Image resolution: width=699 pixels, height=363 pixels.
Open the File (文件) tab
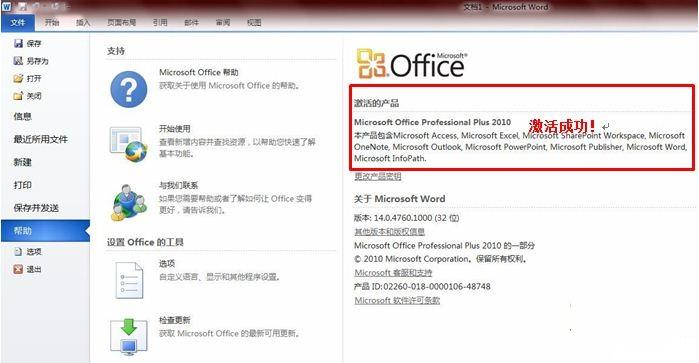18,22
